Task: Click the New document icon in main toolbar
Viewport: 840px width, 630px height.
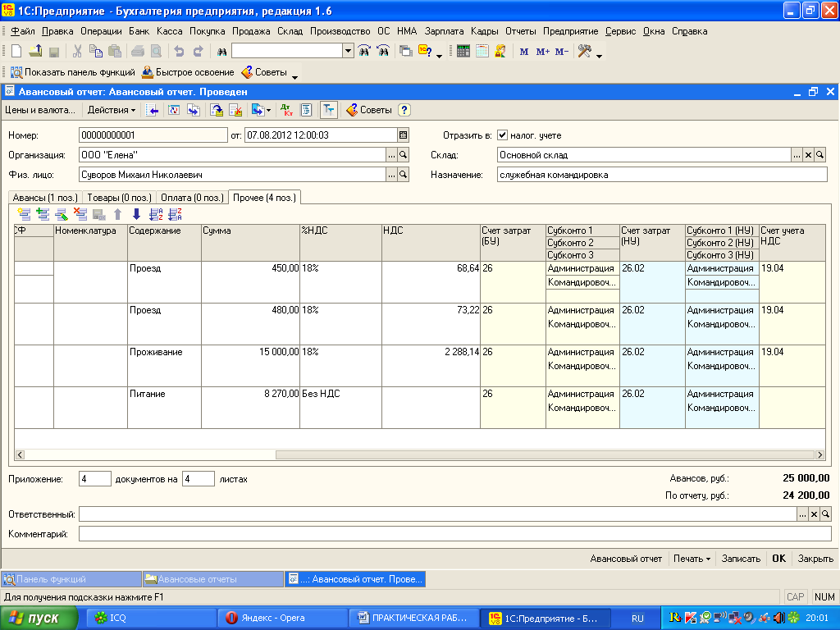Action: (x=16, y=52)
